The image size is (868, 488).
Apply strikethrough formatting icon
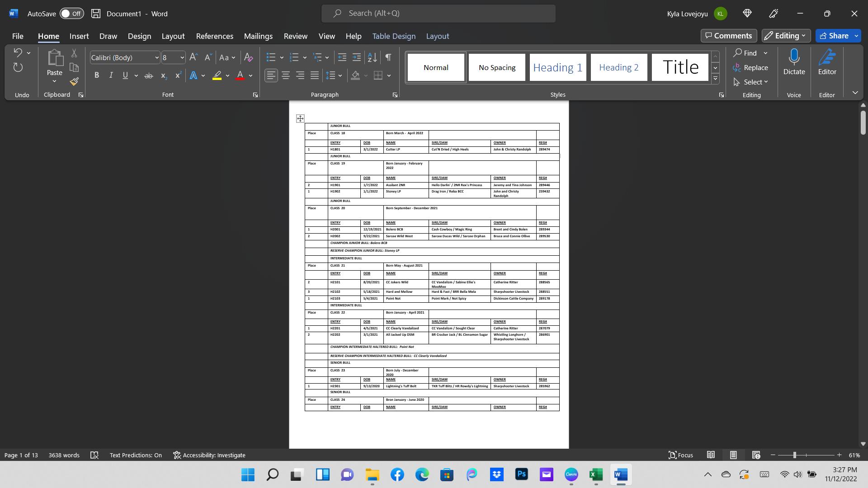click(x=148, y=76)
